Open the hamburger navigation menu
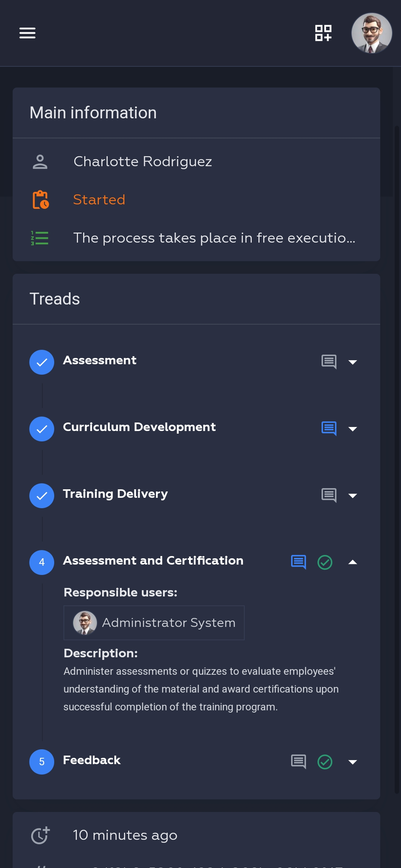This screenshot has width=401, height=868. pos(27,33)
